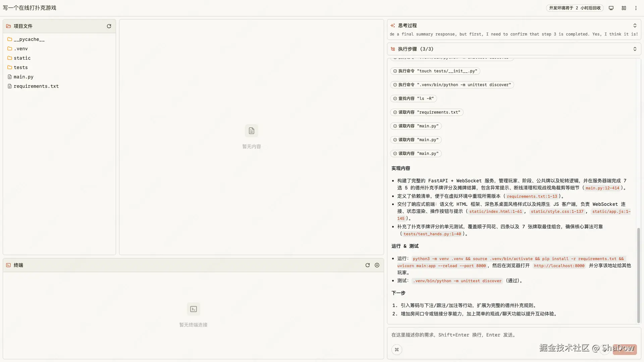The image size is (644, 362).
Task: Click the chat panel vertical scrollbar
Action: pos(638,275)
